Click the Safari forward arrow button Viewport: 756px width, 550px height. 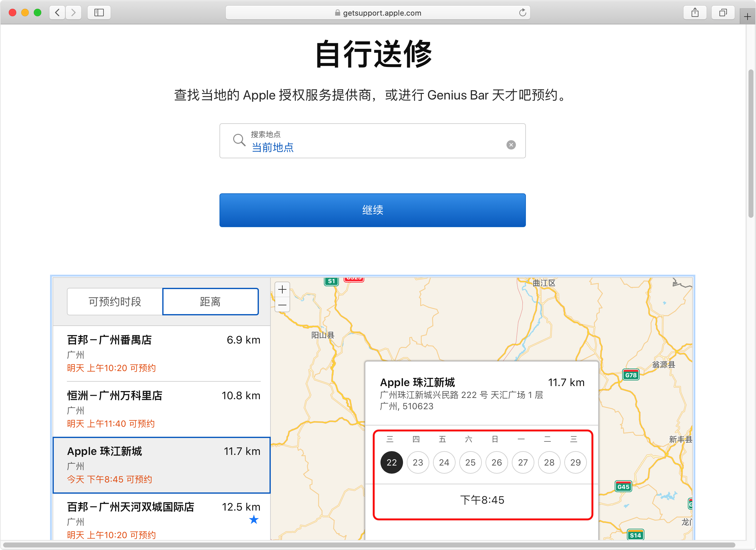73,13
